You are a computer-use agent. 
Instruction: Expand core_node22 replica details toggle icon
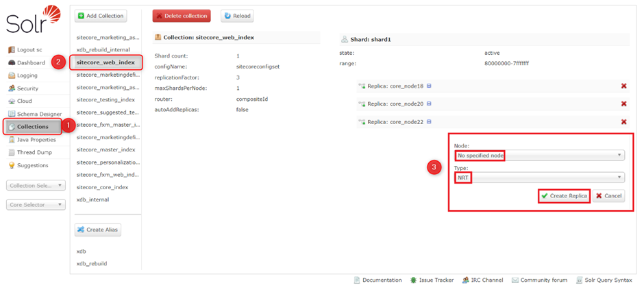click(x=429, y=122)
